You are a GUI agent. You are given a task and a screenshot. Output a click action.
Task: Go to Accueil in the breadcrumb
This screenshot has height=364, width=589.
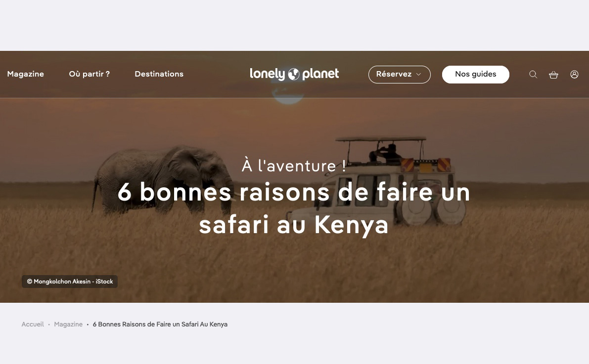coord(33,324)
